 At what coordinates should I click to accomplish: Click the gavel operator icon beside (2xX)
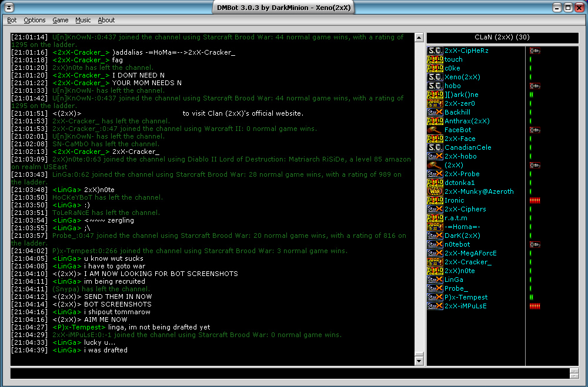point(435,165)
